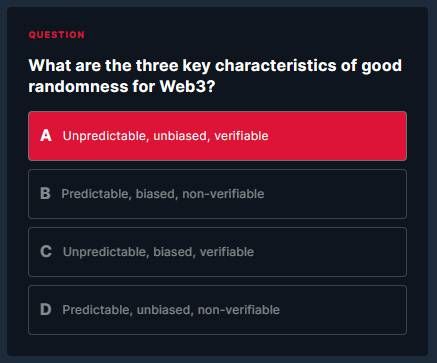The height and width of the screenshot is (363, 437).
Task: Click the blank right side of option D
Action: point(343,310)
